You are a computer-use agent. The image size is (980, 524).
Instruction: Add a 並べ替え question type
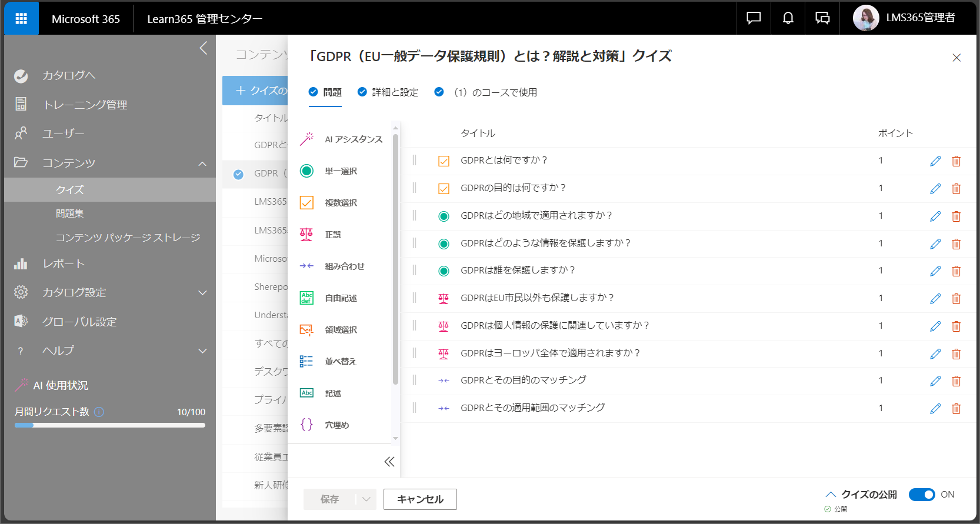pos(340,362)
